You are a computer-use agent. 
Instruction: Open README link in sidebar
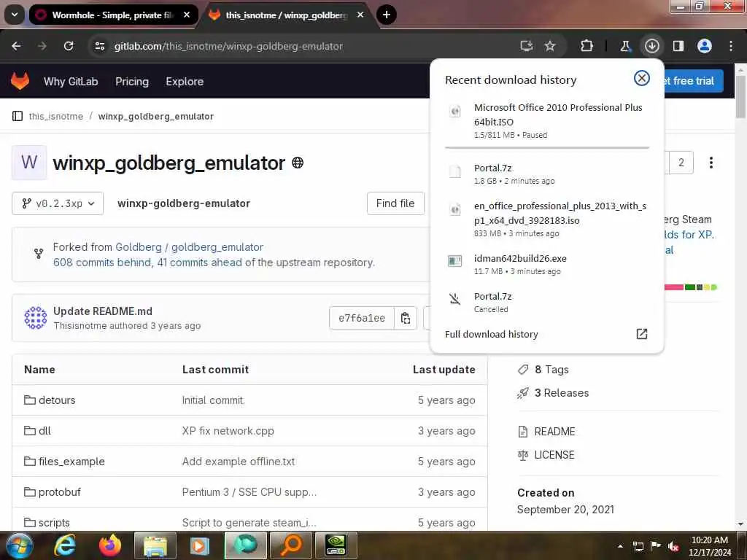[554, 432]
